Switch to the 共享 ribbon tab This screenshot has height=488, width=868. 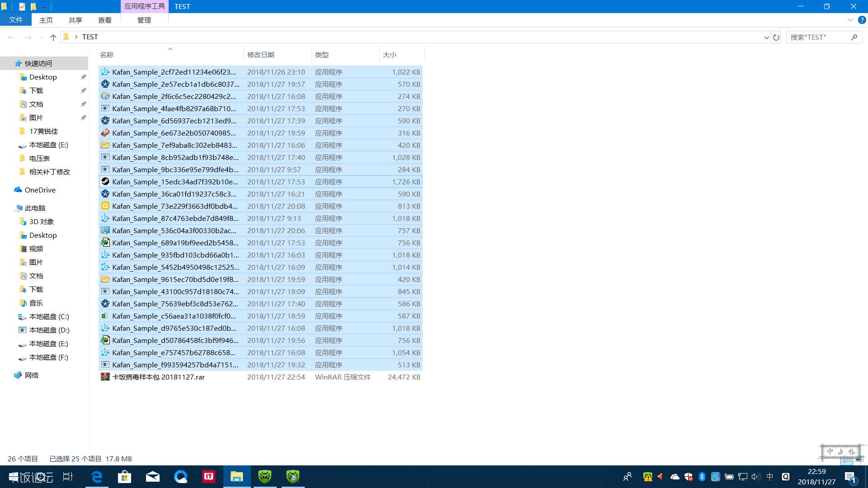[x=75, y=20]
